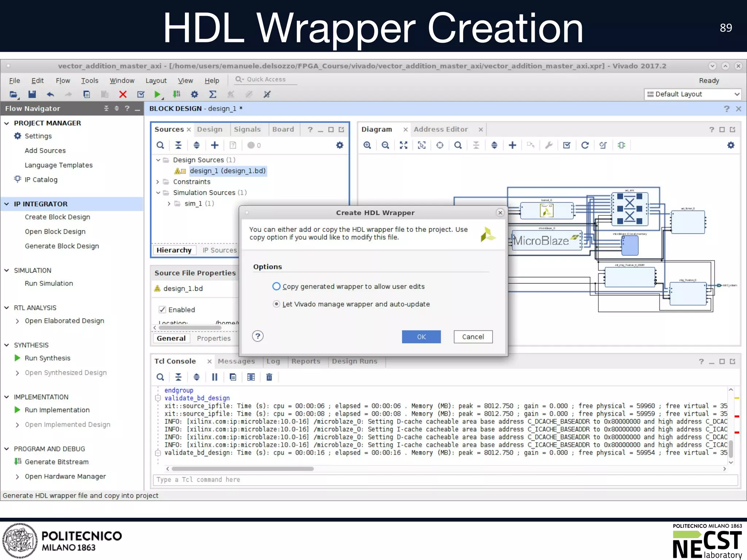Select Let Vivado manage wrapper and auto-update
The image size is (747, 560).
276,304
